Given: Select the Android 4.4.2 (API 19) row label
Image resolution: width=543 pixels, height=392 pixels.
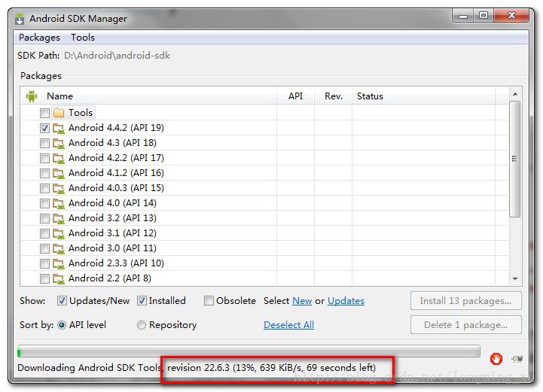Looking at the screenshot, I should (116, 128).
